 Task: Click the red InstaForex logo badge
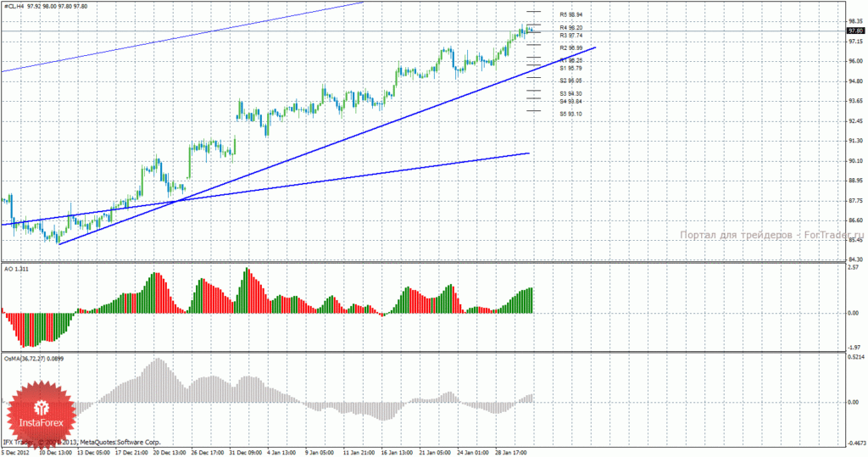[41, 415]
